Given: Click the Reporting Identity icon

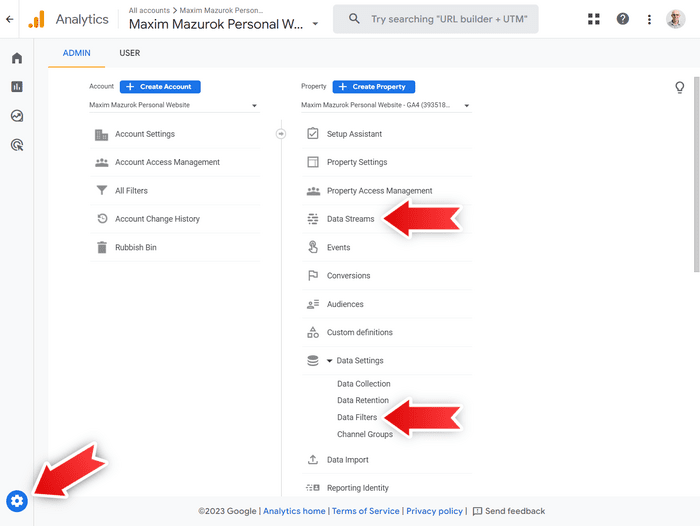Looking at the screenshot, I should click(x=313, y=488).
